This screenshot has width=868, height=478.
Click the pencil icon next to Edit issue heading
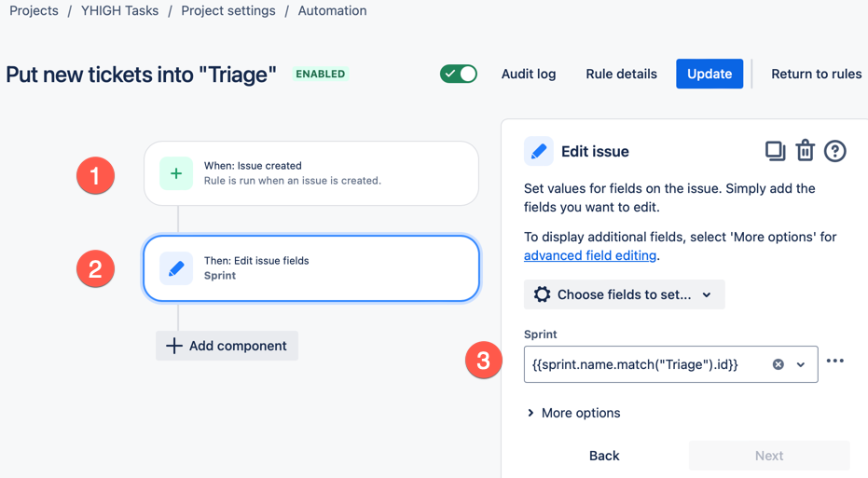539,151
